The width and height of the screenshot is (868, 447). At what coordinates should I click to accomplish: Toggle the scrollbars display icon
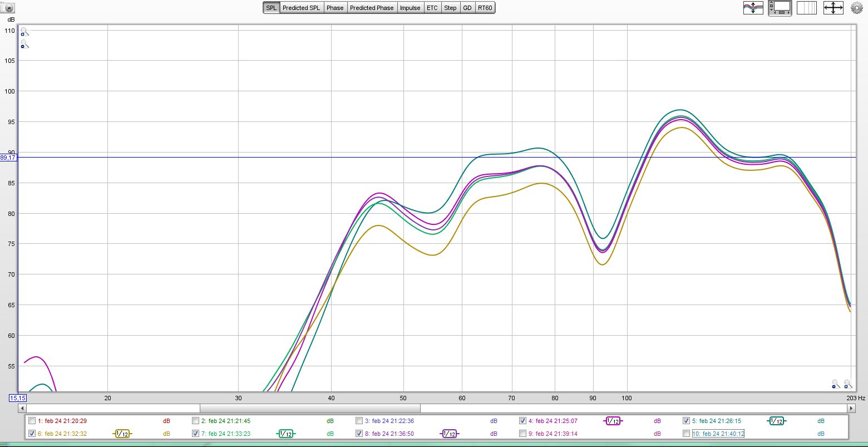coord(780,8)
